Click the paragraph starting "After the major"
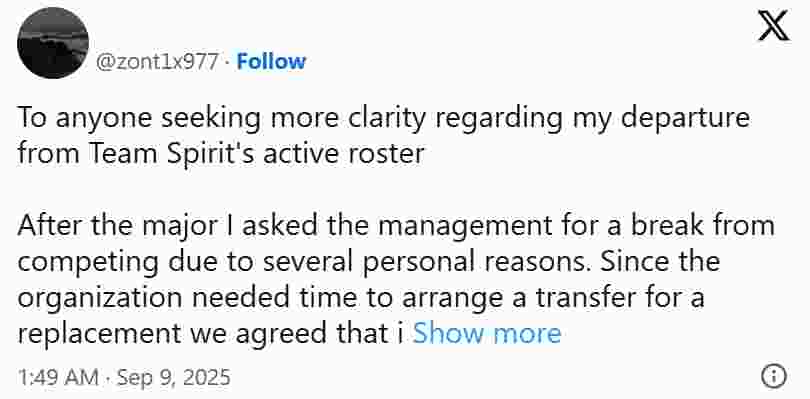 396,280
